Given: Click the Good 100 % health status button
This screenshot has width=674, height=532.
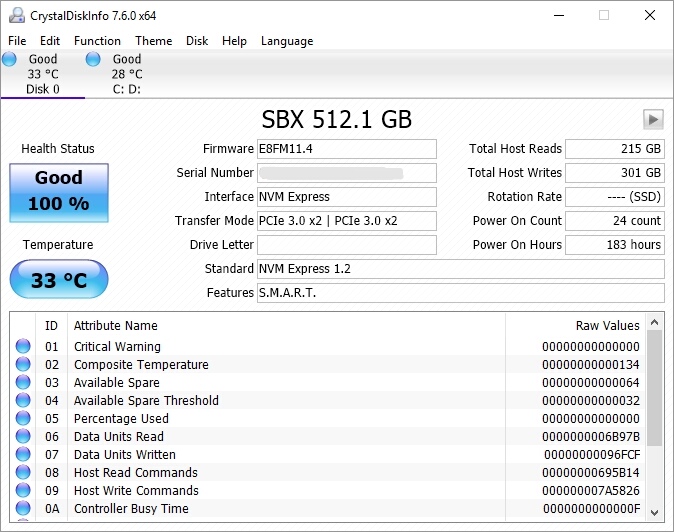Looking at the screenshot, I should click(58, 191).
